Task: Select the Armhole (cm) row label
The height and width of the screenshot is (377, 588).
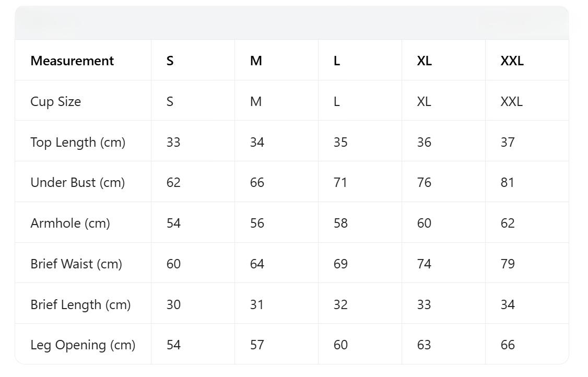Action: point(70,223)
